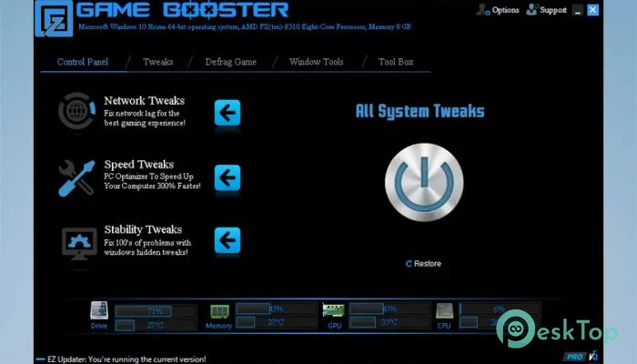
Task: Click the CPU usage 6% bar
Action: point(500,308)
